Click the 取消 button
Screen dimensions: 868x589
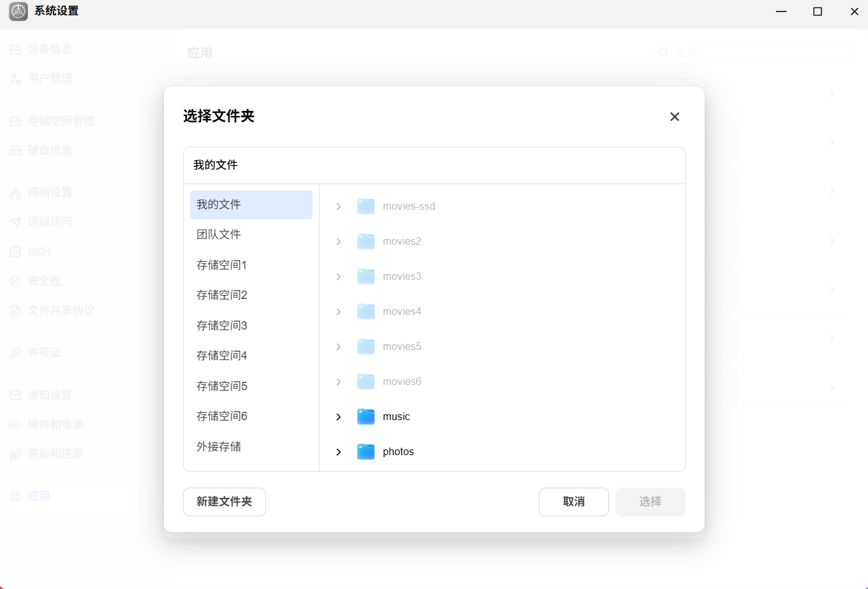pos(574,502)
